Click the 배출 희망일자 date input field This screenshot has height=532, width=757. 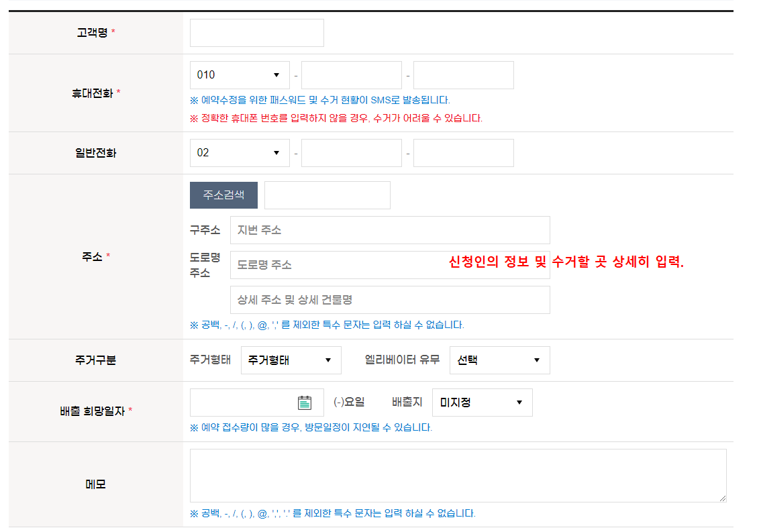click(x=257, y=403)
